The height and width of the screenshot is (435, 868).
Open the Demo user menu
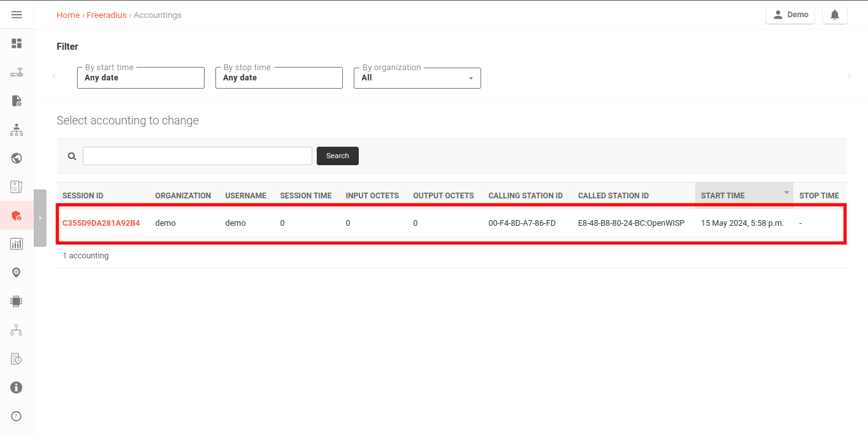pos(790,14)
